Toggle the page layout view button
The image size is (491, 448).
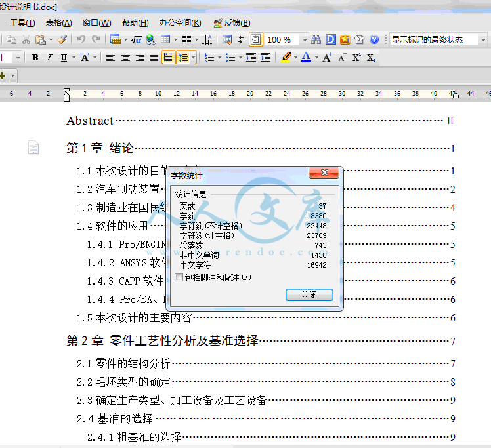point(256,40)
